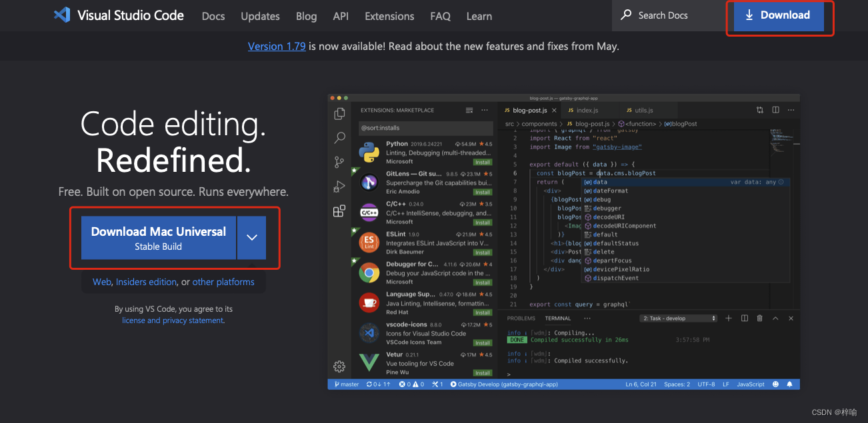
Task: Add a new terminal with plus icon
Action: 729,318
